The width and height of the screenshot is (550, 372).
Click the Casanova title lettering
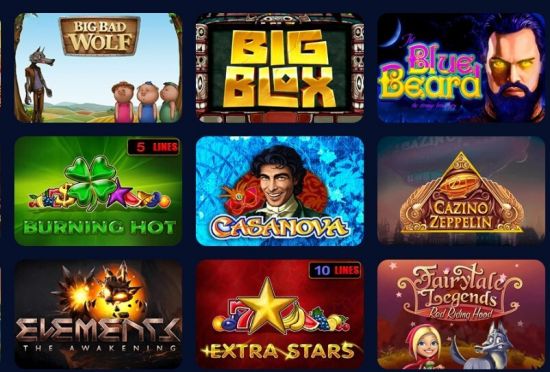tap(279, 227)
